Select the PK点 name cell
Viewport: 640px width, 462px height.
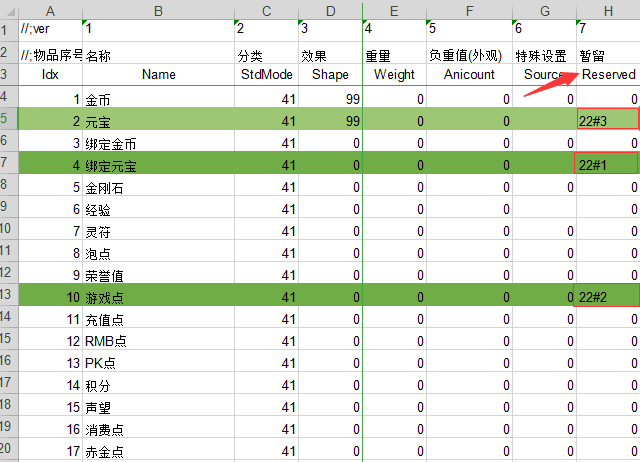coord(158,363)
